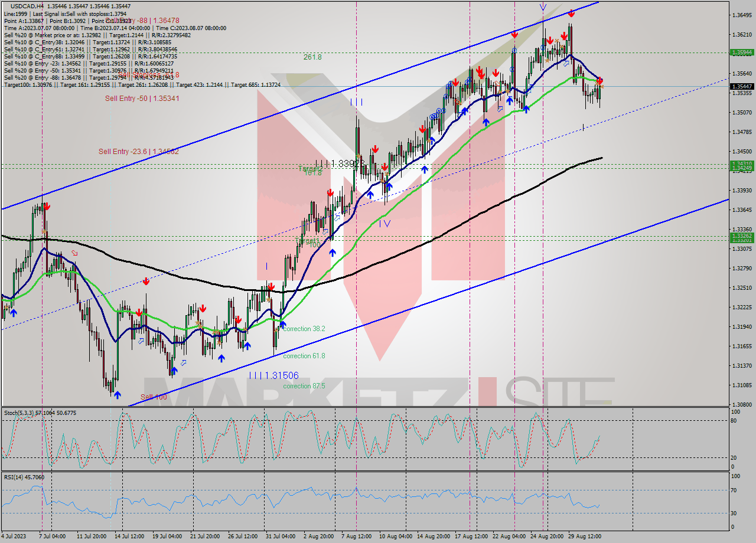Click the 'Sell %10 @ C_Entry88' row

tap(90, 56)
